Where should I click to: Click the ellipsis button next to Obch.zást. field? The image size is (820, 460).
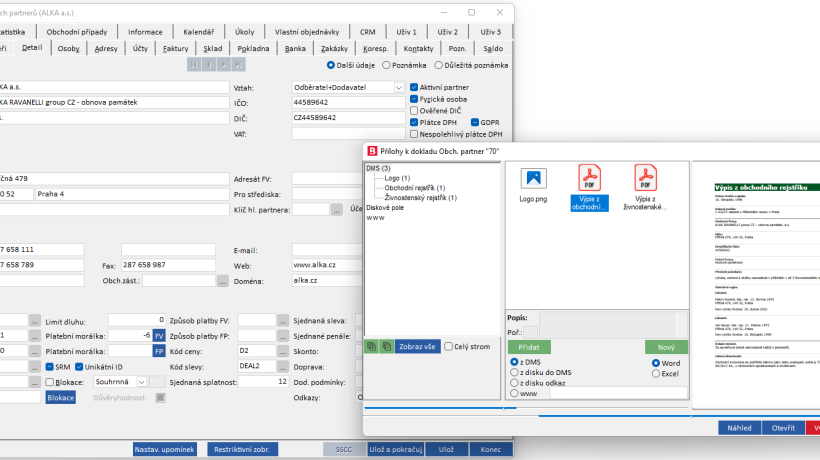pos(224,281)
